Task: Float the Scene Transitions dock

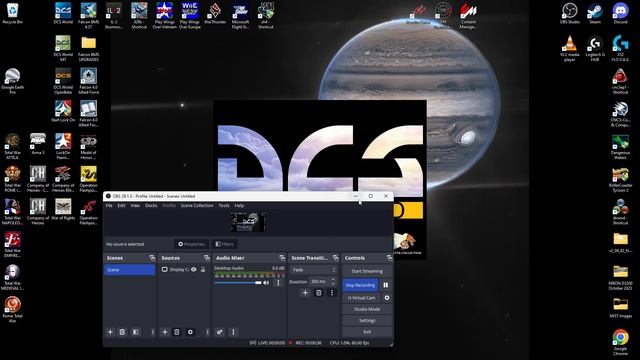Action: tap(336, 258)
